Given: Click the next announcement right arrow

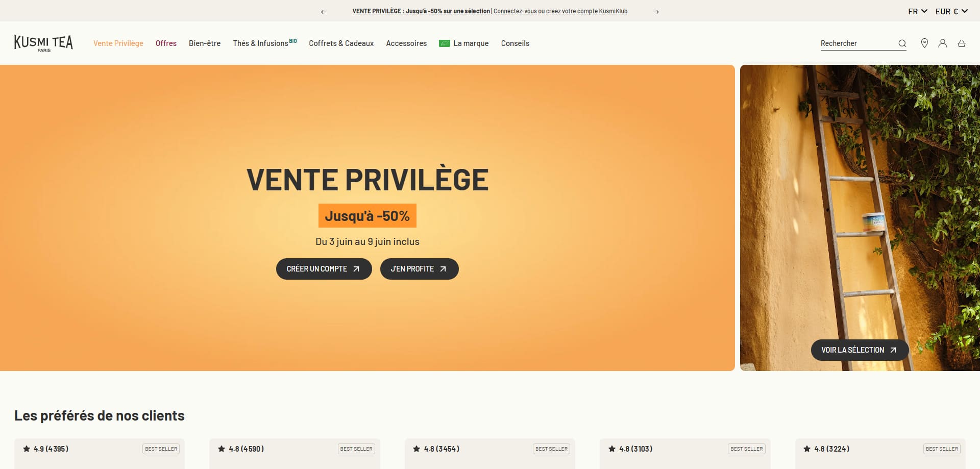Looking at the screenshot, I should click(656, 12).
